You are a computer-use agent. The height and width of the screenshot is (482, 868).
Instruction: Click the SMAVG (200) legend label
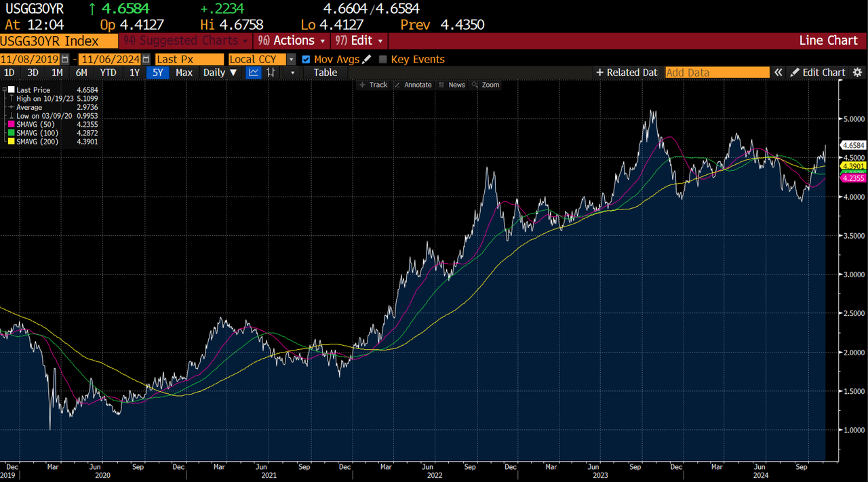click(x=37, y=142)
